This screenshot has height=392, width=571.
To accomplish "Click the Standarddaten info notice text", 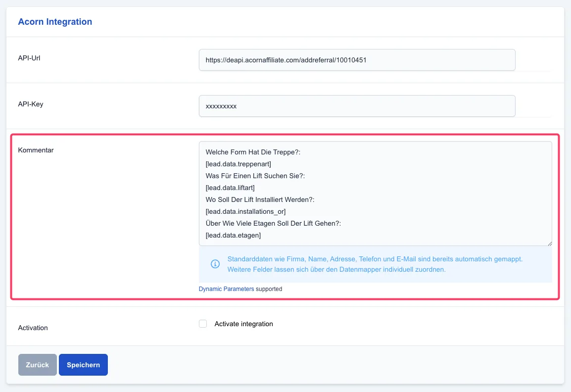I will (375, 259).
